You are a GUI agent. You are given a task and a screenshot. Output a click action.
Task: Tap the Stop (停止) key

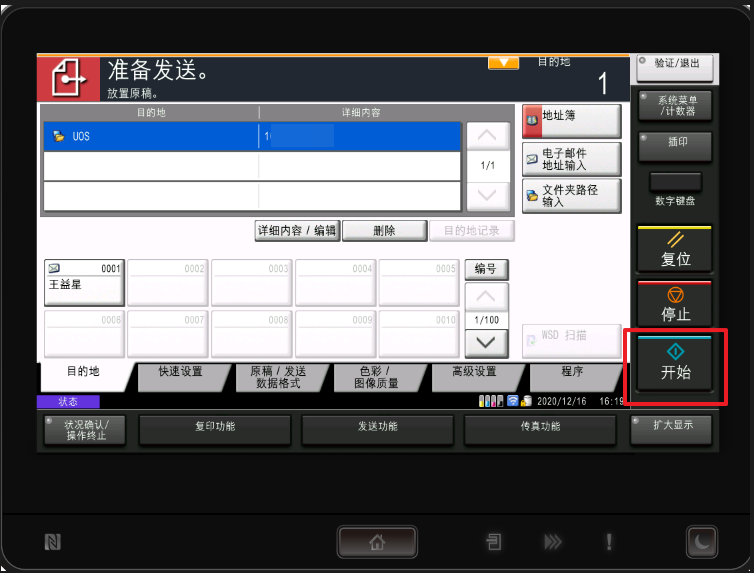[675, 304]
